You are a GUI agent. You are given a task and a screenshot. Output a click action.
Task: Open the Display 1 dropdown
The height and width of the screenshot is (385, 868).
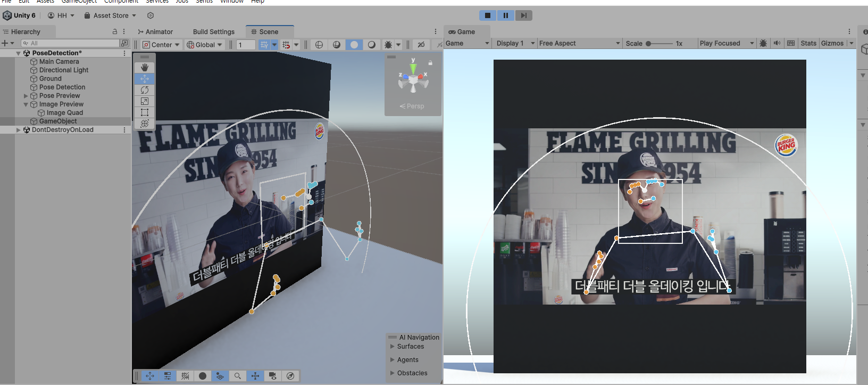point(514,43)
